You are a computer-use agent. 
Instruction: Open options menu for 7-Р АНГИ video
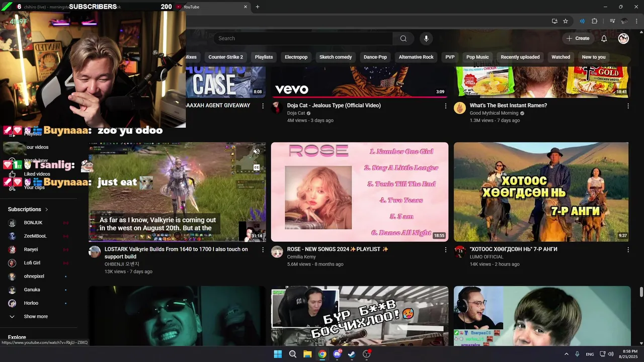(628, 250)
